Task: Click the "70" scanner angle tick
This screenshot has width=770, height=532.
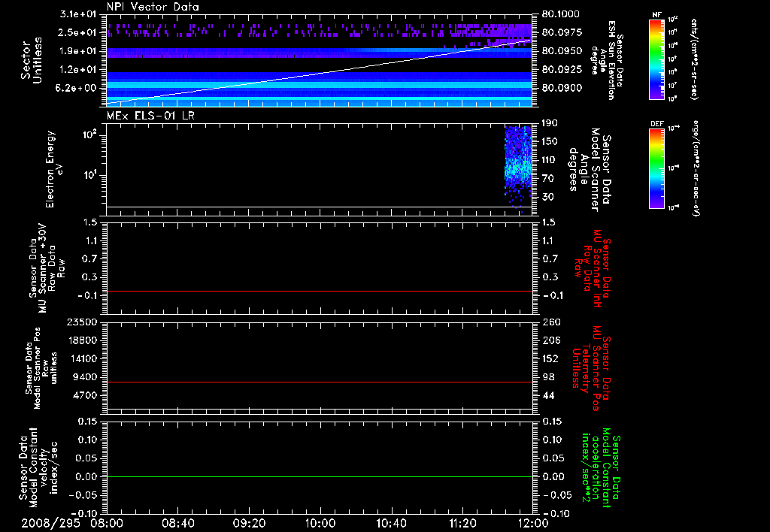Action: point(550,179)
